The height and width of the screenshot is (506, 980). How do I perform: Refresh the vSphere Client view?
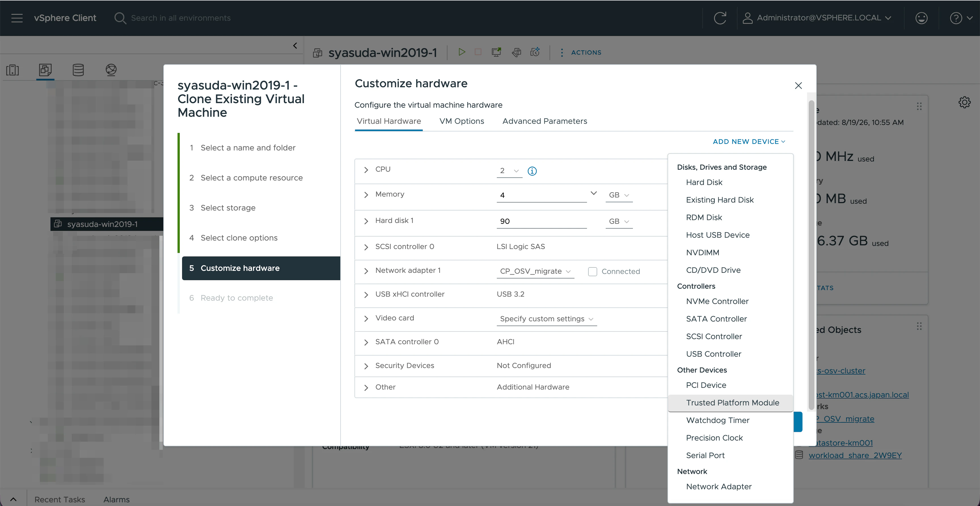(x=720, y=18)
